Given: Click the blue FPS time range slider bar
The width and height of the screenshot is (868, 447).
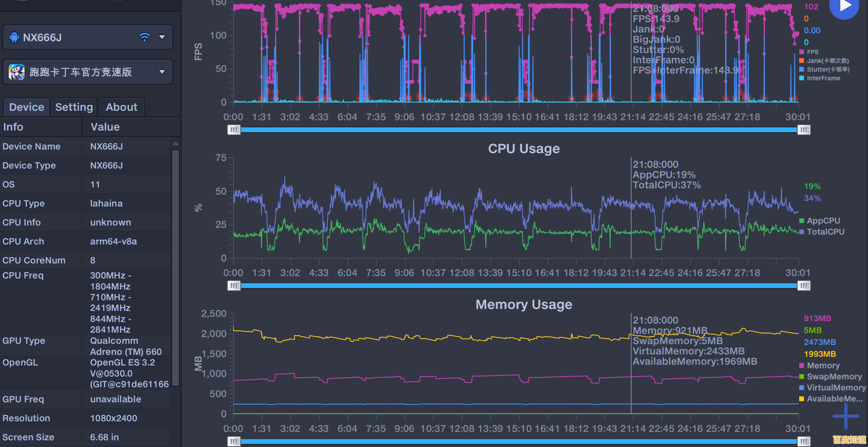Looking at the screenshot, I should point(518,130).
